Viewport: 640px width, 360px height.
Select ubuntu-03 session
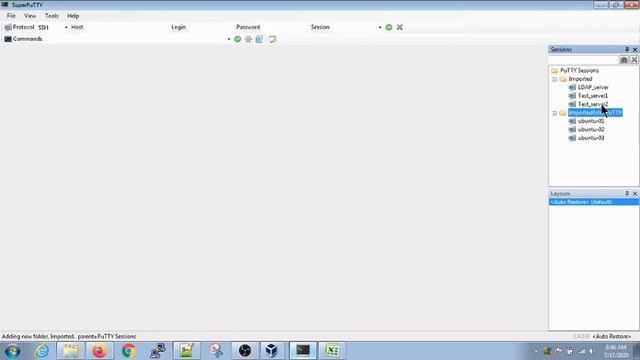click(591, 138)
